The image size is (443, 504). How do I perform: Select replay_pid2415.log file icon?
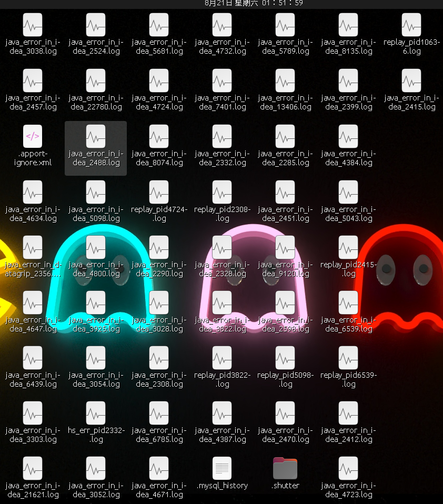[348, 247]
